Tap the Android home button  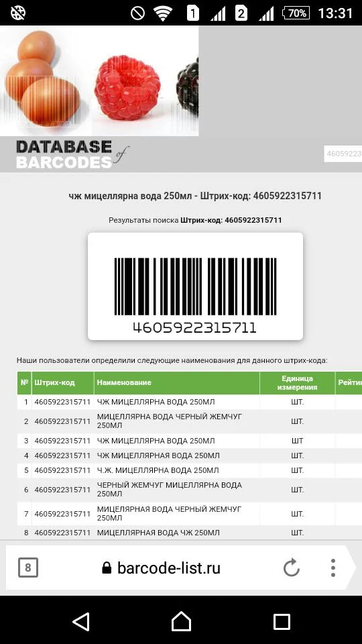pyautogui.click(x=181, y=621)
